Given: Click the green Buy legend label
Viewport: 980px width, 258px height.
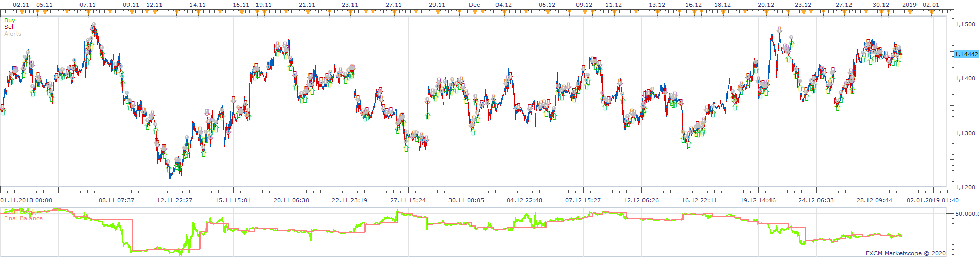Looking at the screenshot, I should click(x=10, y=20).
